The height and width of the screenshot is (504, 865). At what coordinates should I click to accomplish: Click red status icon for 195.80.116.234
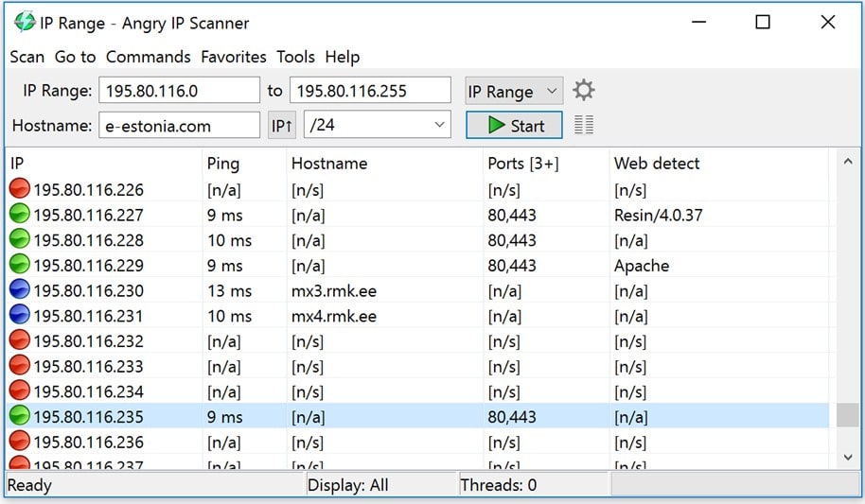[20, 391]
